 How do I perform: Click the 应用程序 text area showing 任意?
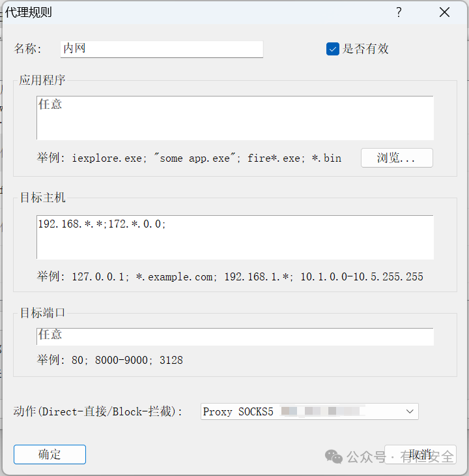tap(235, 118)
